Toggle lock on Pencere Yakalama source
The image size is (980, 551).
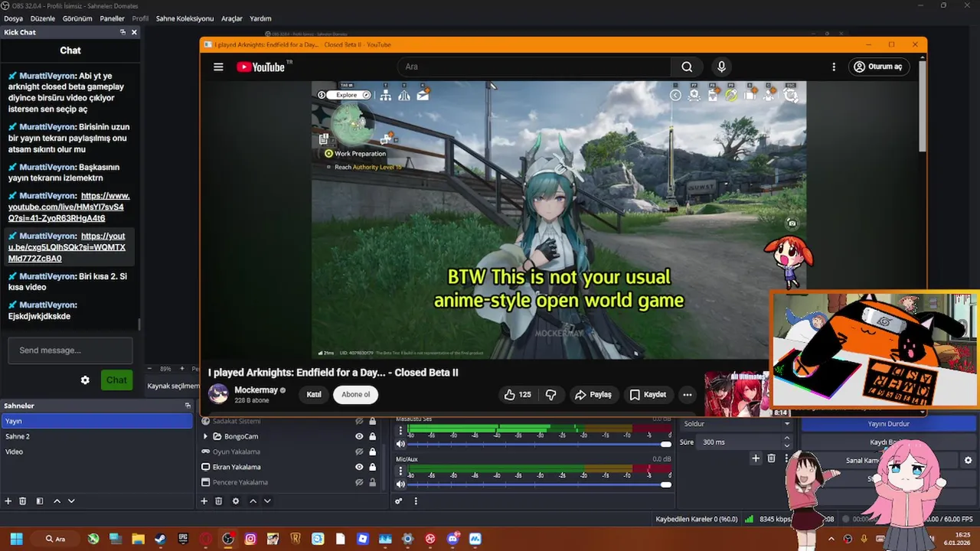click(373, 482)
